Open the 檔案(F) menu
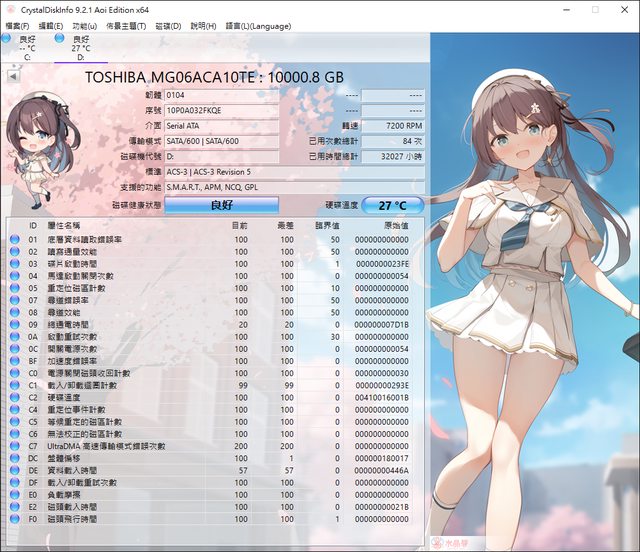Screen dimensions: 640x552 (x=17, y=25)
